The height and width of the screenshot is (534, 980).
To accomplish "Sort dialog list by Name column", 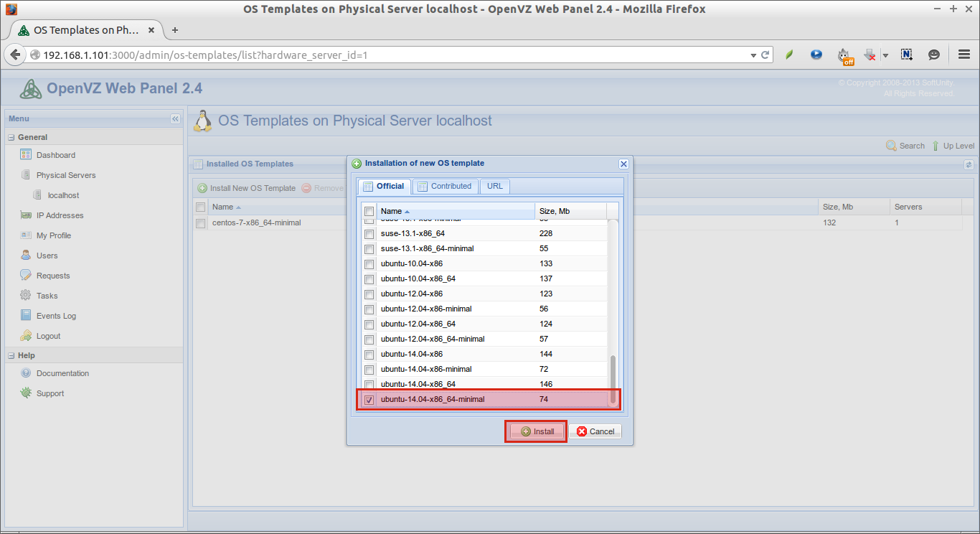I will coord(456,211).
